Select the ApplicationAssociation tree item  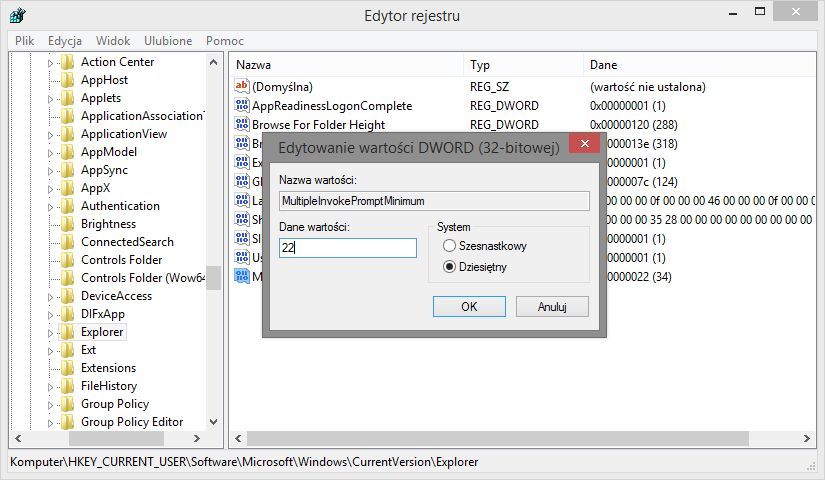pyautogui.click(x=143, y=116)
